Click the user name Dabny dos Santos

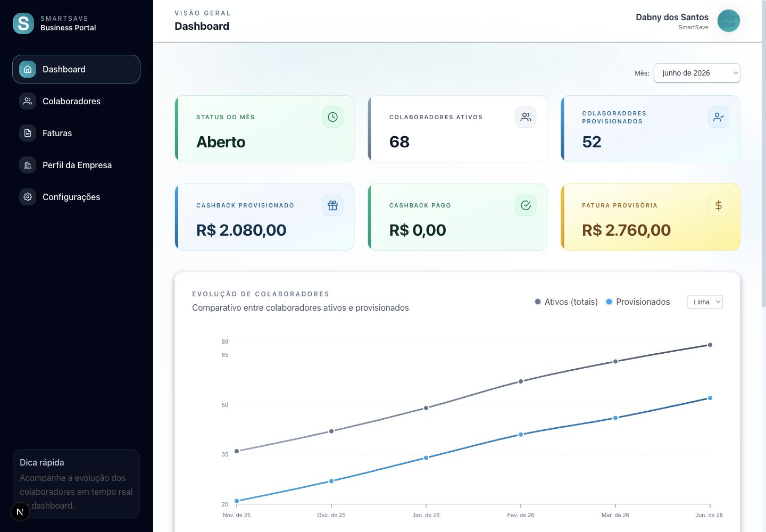point(672,17)
